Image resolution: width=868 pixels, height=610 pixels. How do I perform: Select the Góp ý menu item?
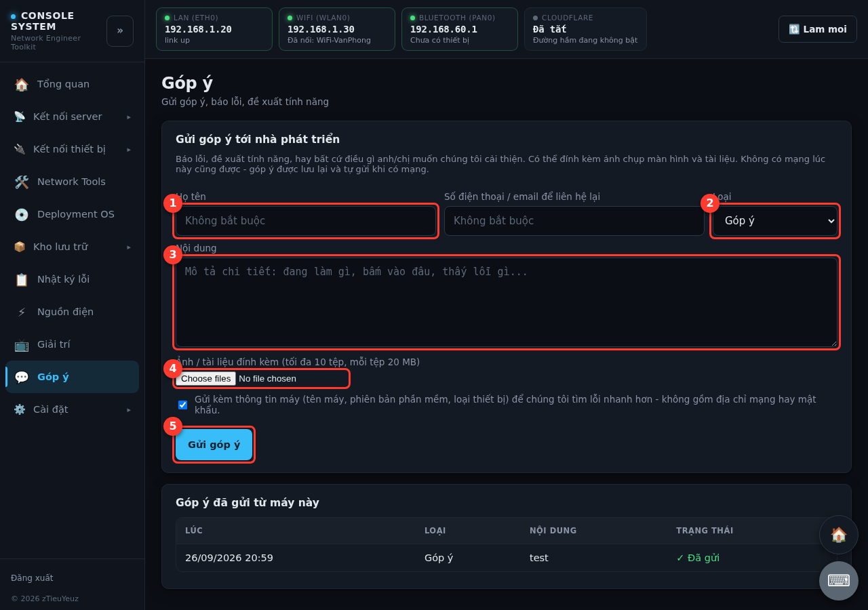(73, 377)
